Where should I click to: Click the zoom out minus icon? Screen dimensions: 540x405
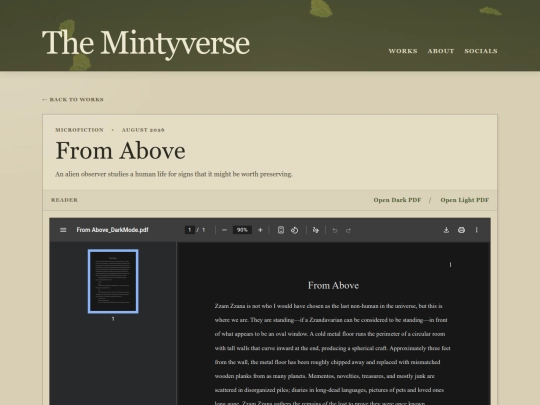(x=224, y=230)
